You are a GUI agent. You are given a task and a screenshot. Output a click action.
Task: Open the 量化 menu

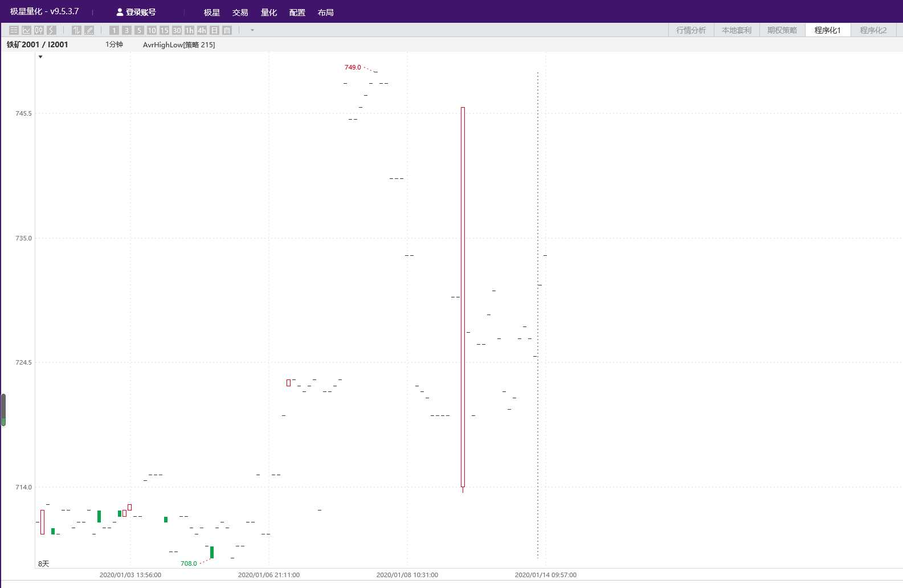(x=269, y=12)
